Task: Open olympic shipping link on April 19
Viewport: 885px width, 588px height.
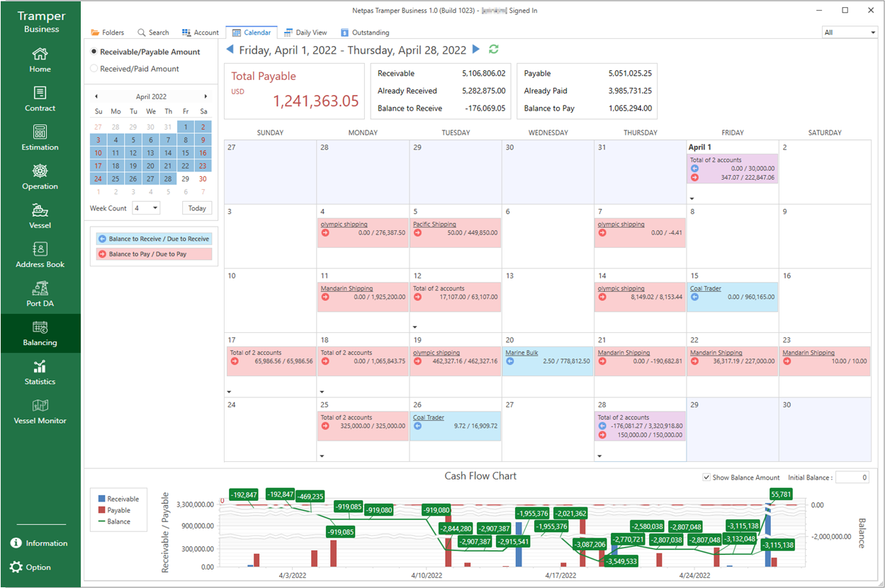Action: [x=436, y=353]
